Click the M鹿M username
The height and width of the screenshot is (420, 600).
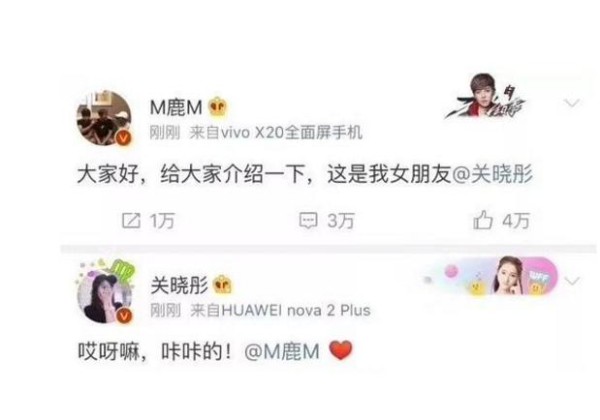[x=176, y=107]
